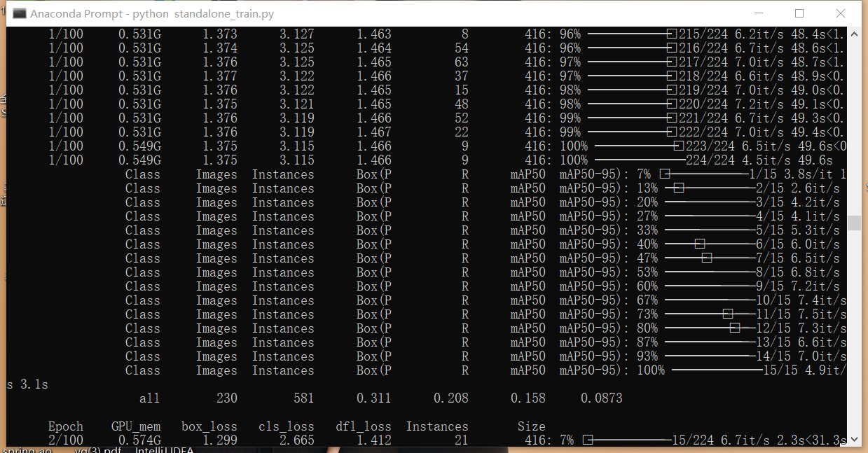Click the '37' instances value
The image size is (868, 453).
(462, 76)
